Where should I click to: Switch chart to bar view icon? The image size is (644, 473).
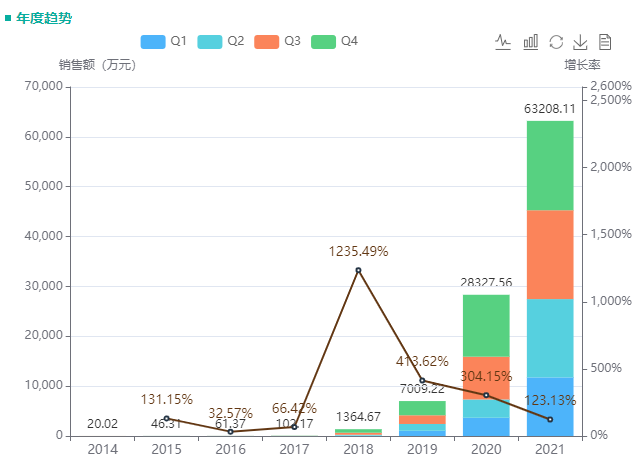point(530,41)
